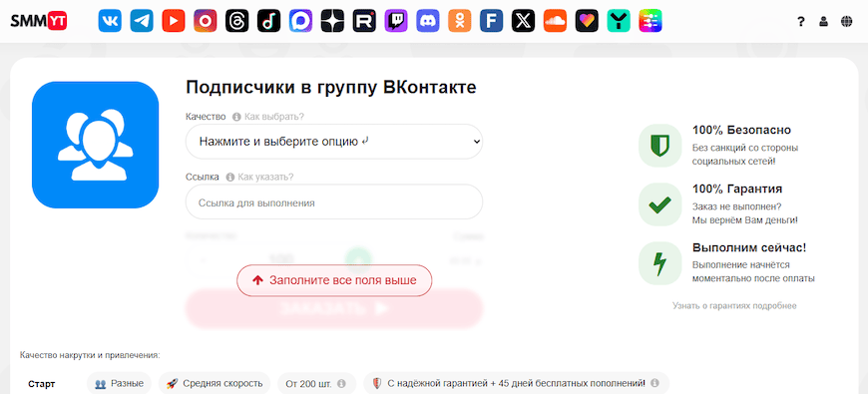
Task: Open the Likee heart services icon
Action: [587, 21]
